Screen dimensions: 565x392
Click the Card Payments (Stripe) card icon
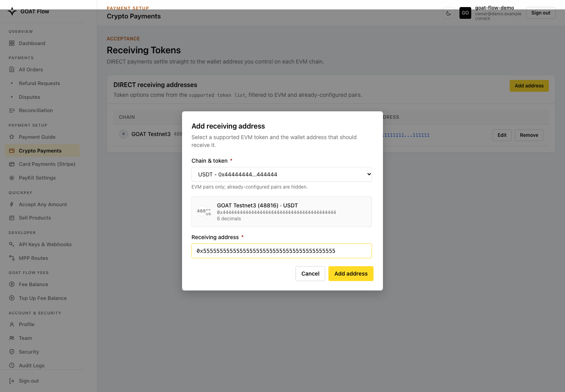click(12, 164)
